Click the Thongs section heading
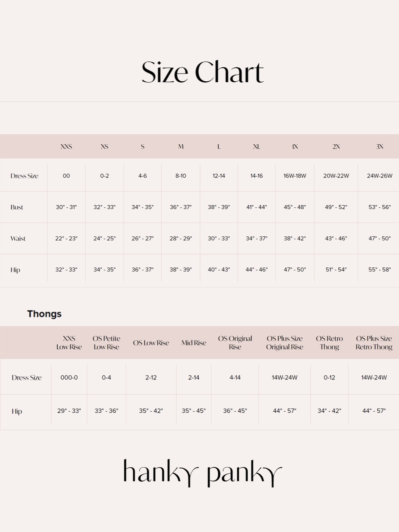399x532 pixels. [44, 314]
